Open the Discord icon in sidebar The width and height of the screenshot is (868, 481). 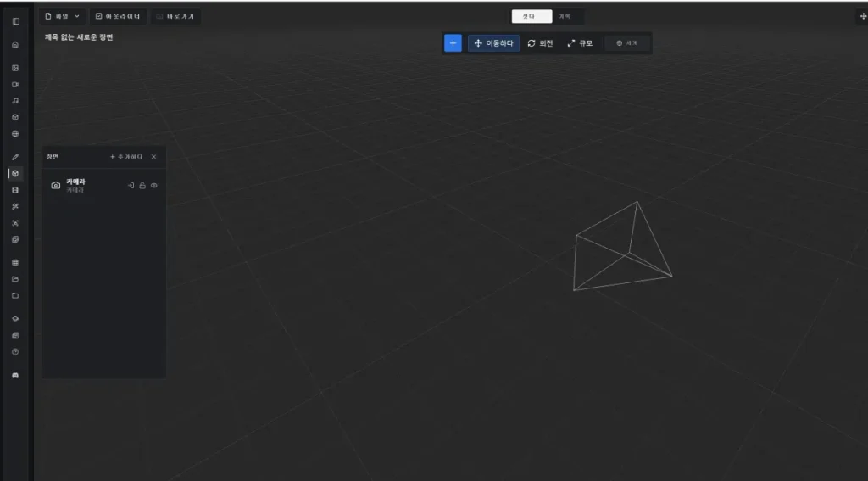(15, 375)
